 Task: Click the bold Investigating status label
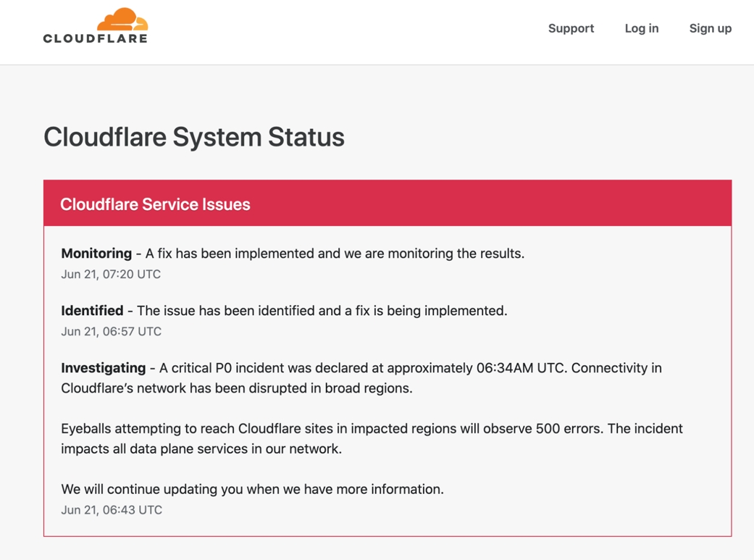point(104,367)
